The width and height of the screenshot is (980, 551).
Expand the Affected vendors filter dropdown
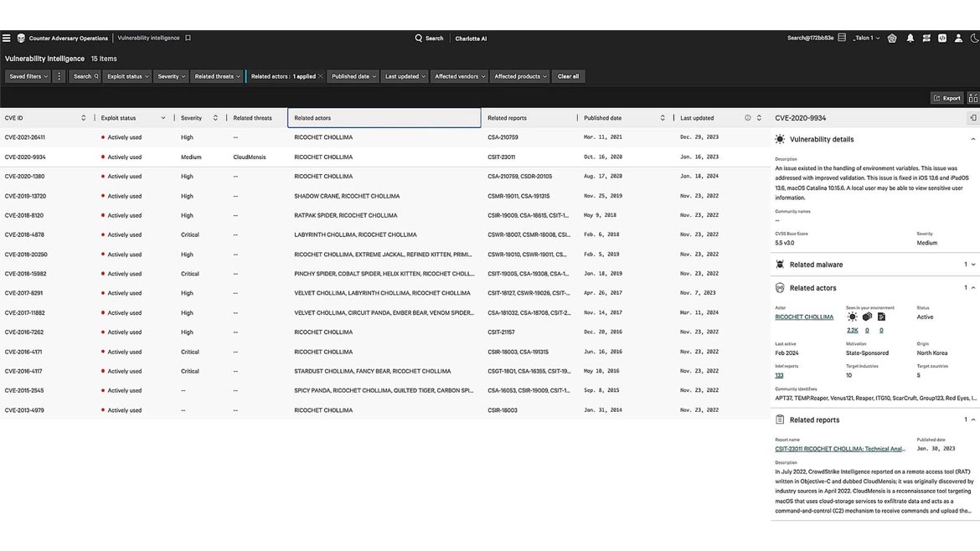tap(459, 76)
